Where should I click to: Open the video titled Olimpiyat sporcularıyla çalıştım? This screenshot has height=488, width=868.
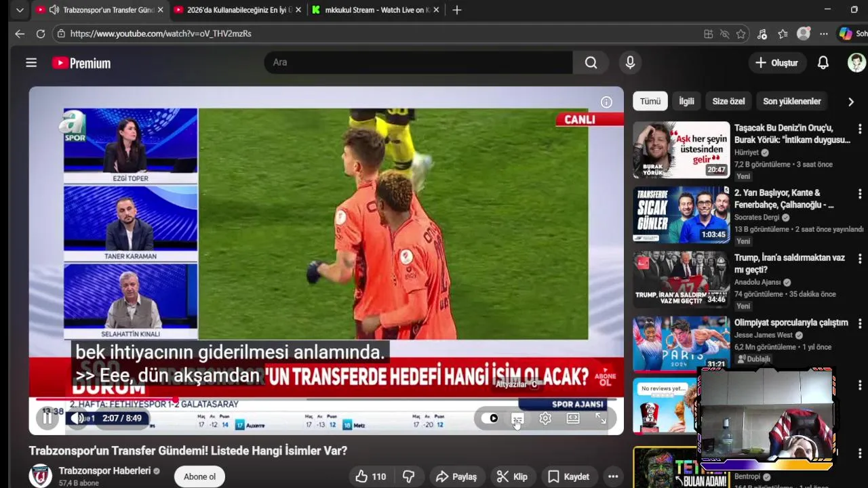pos(791,323)
